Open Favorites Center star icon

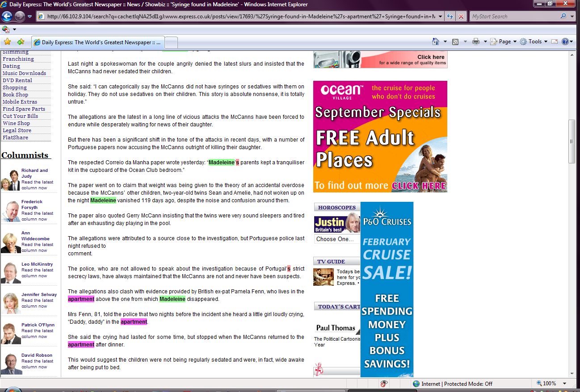[x=7, y=42]
